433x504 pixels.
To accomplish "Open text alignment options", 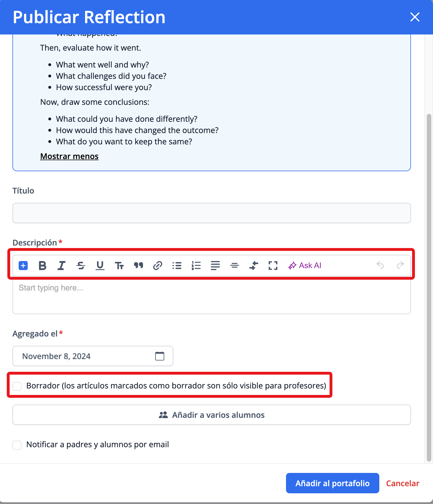I will [215, 266].
